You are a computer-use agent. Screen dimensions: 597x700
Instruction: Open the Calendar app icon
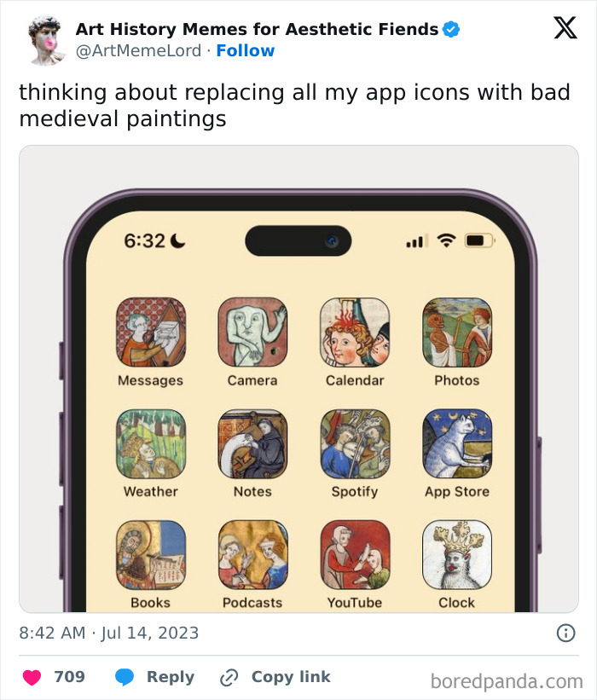[355, 331]
